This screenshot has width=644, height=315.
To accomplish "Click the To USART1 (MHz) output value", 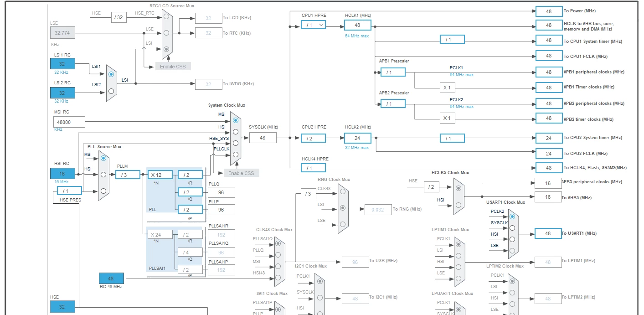I will [x=549, y=233].
